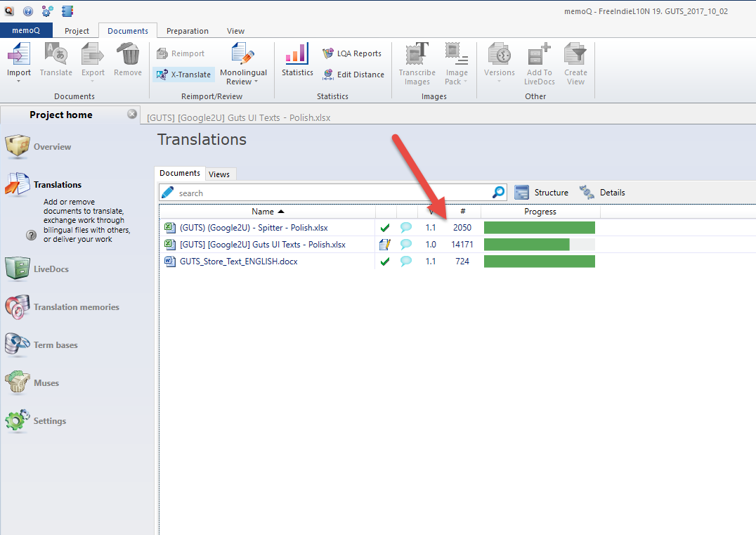Click Add To LiveDocs icon
Screen dimensions: 756x535
(x=540, y=54)
